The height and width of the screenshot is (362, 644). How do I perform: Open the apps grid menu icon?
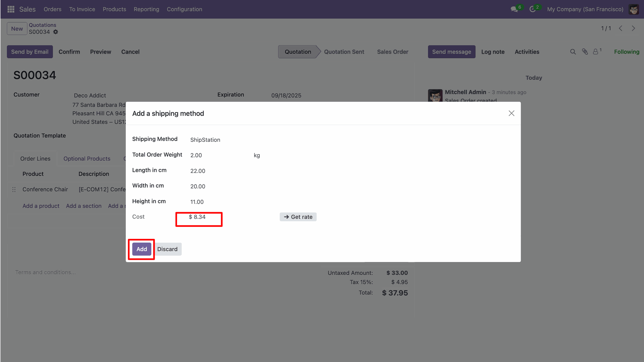coord(11,9)
